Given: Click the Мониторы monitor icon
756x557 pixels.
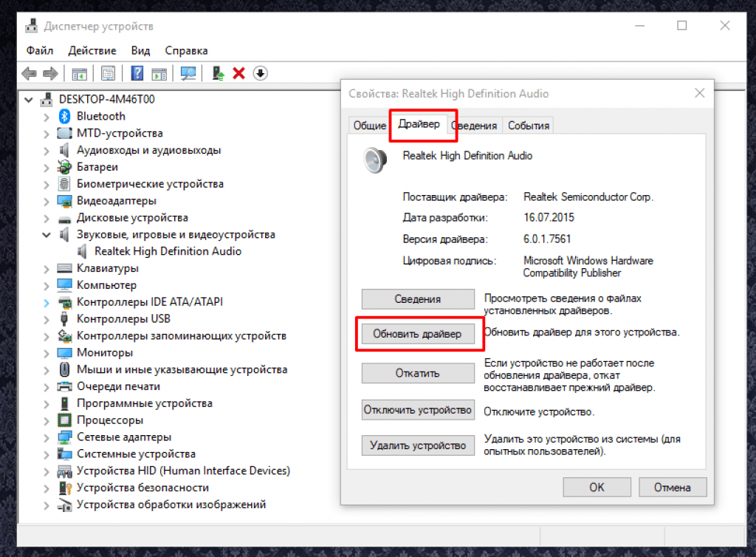Looking at the screenshot, I should point(65,352).
